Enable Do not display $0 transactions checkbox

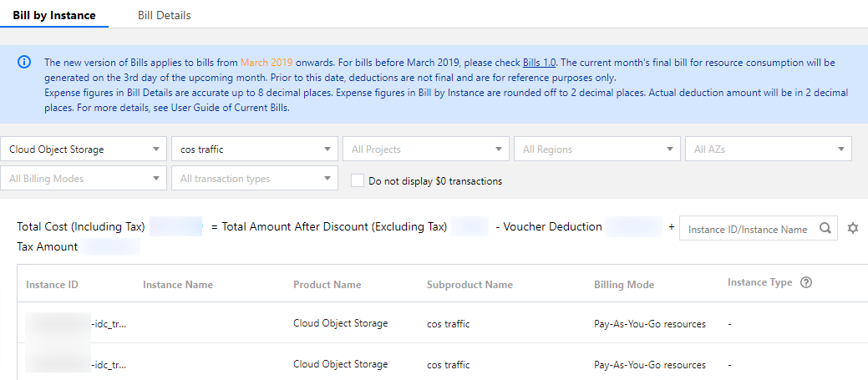coord(358,180)
